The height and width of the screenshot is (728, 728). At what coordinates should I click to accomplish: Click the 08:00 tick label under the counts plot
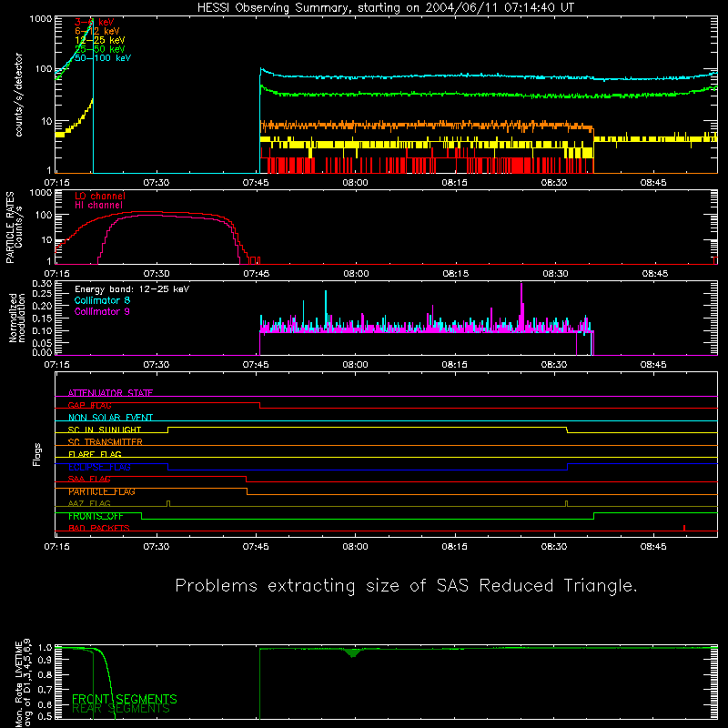355,183
